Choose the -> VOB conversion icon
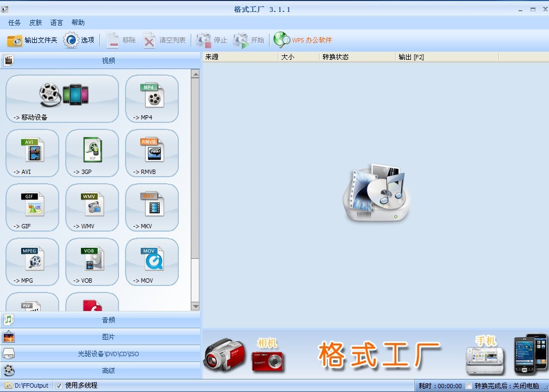Viewport: 549px width, 392px height. [x=92, y=262]
